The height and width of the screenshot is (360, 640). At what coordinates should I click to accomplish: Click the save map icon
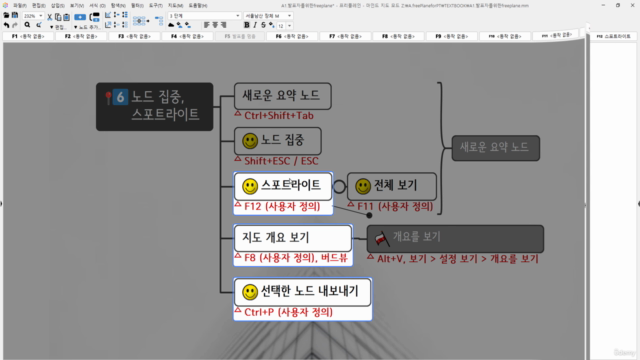tap(15, 16)
